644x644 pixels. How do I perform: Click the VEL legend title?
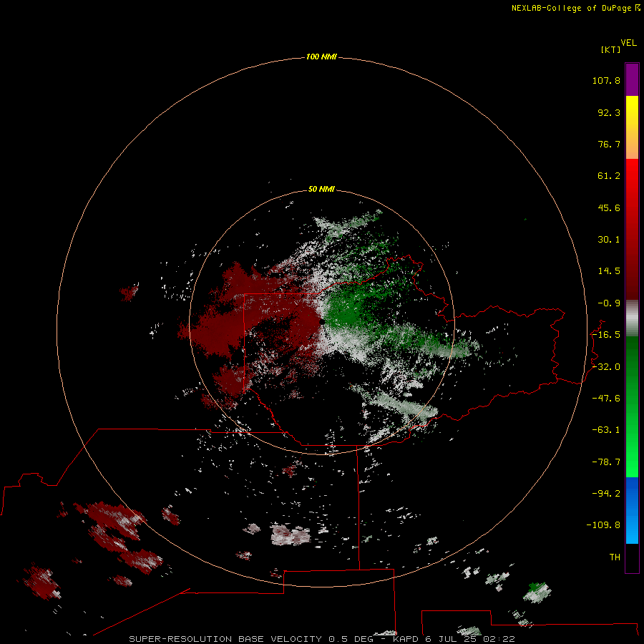[628, 43]
